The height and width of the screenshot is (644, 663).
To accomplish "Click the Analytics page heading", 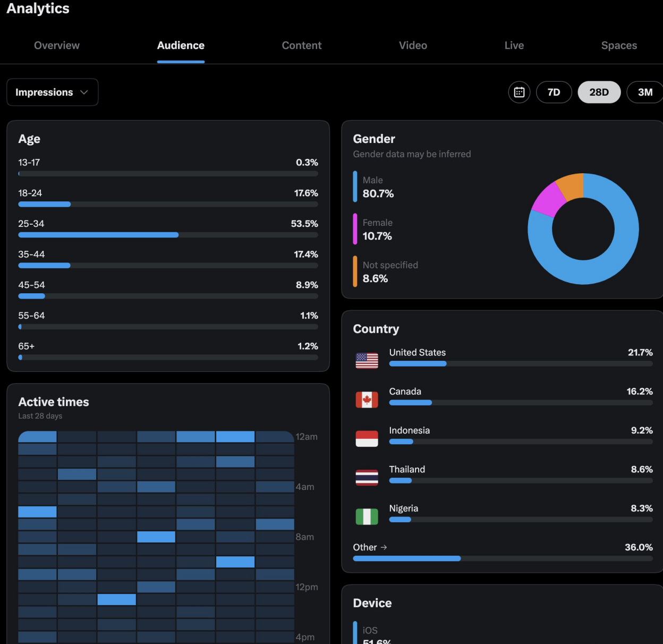I will (38, 9).
